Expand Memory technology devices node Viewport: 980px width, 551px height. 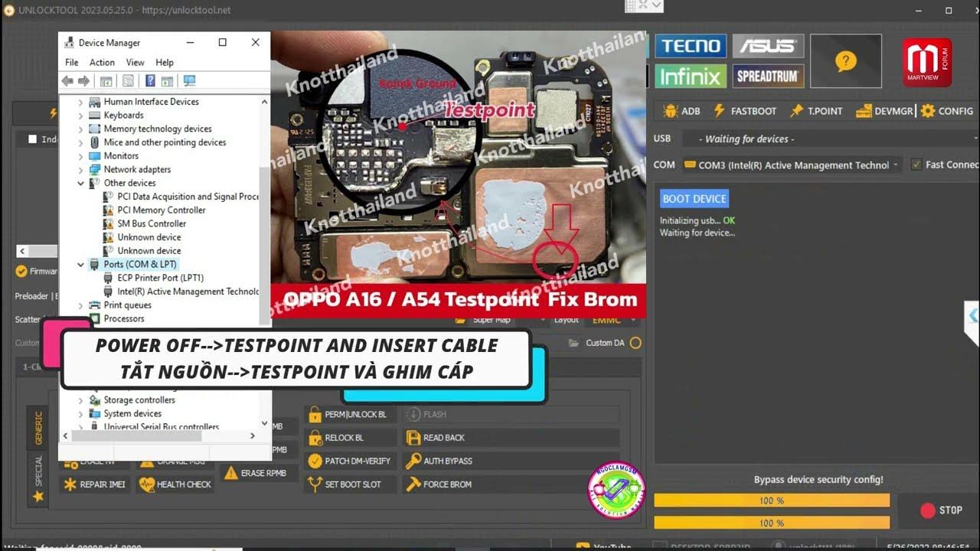(x=80, y=129)
